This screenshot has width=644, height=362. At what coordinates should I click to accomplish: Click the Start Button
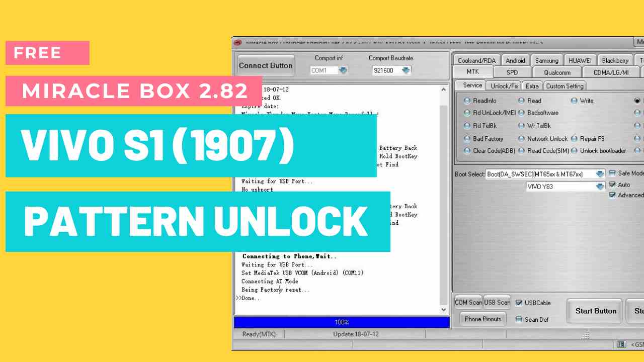pos(596,311)
